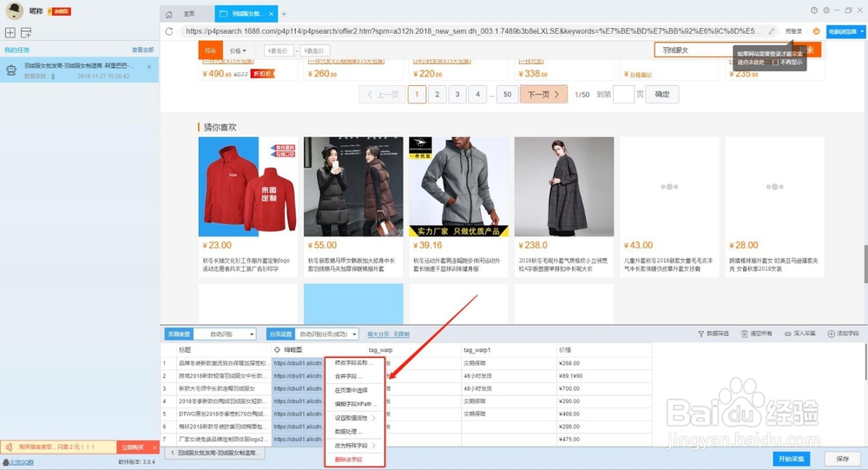Screen dimensions: 868x470
Task: Open the 分页设置 自动识别分页 dropdown
Action: [x=327, y=334]
